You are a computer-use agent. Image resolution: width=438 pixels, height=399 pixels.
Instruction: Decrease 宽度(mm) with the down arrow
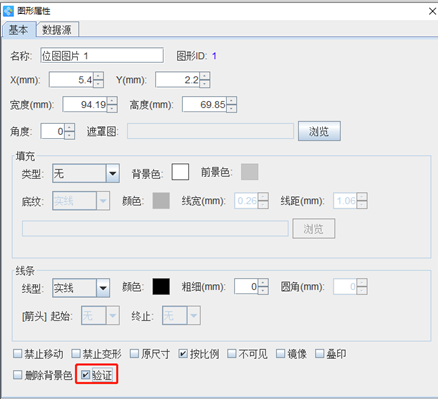click(112, 108)
